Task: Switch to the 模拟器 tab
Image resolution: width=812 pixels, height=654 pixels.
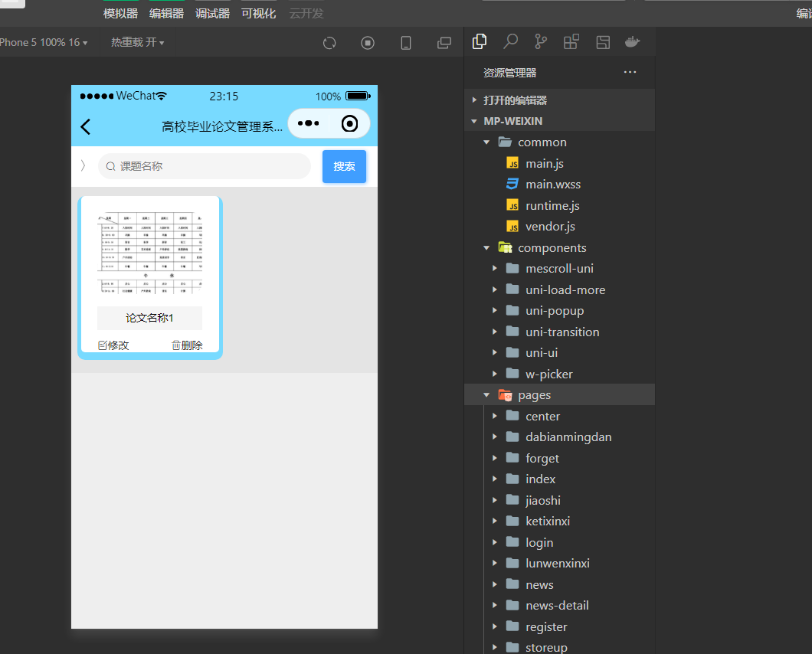Action: pos(120,14)
